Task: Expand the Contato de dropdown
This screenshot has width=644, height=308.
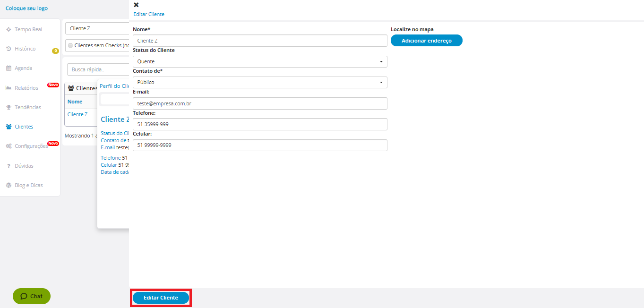Action: pyautogui.click(x=260, y=82)
